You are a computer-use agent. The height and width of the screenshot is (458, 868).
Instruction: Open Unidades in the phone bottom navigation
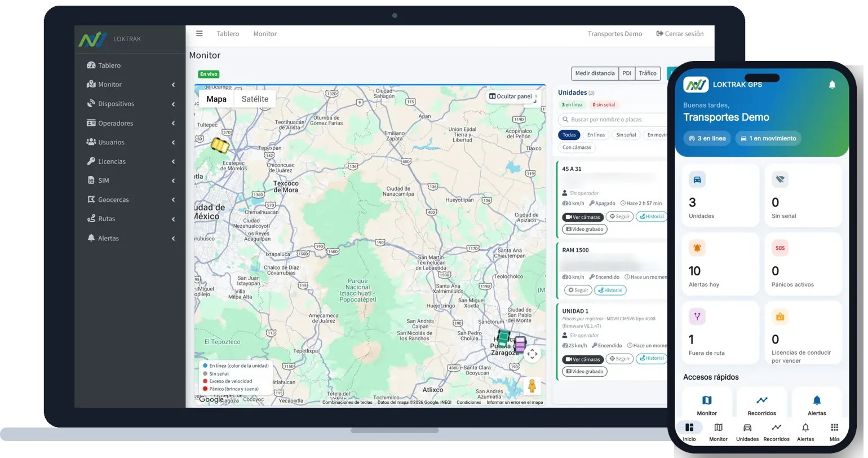click(747, 431)
